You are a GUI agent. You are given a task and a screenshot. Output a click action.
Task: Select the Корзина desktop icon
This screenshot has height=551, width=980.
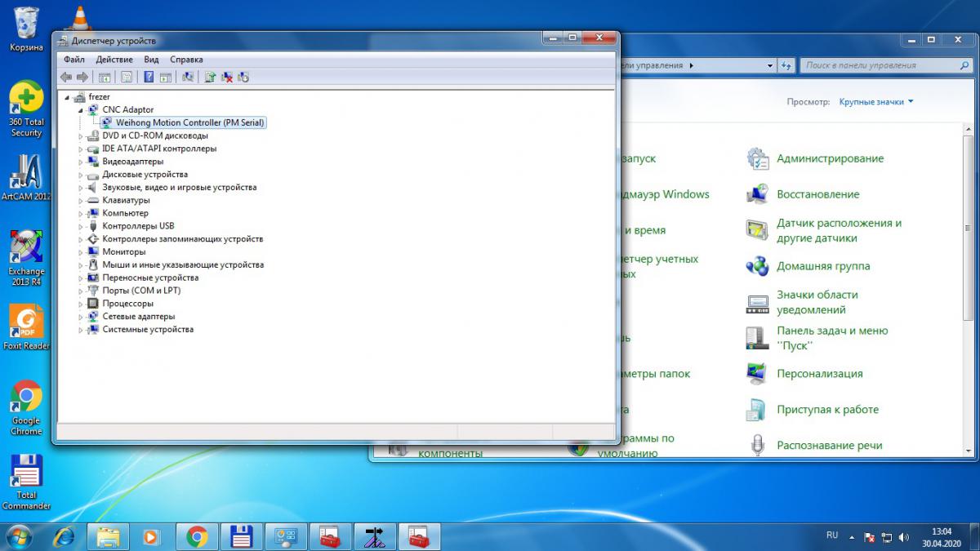(26, 29)
